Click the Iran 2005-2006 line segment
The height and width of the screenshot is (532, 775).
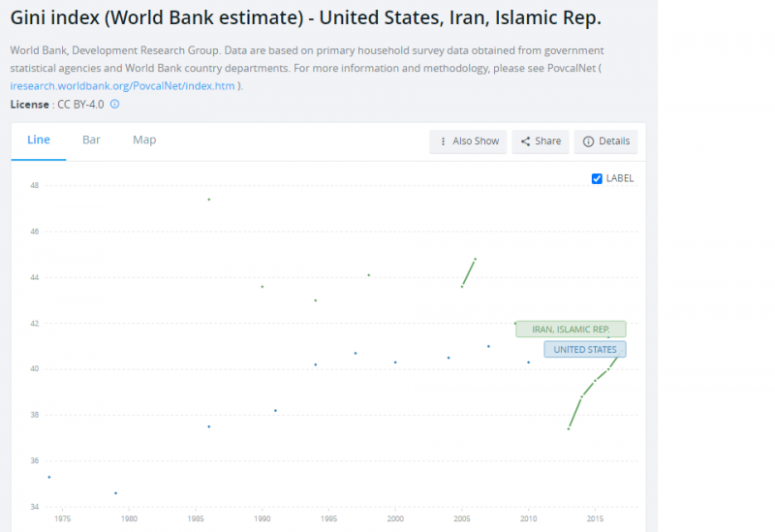(469, 272)
